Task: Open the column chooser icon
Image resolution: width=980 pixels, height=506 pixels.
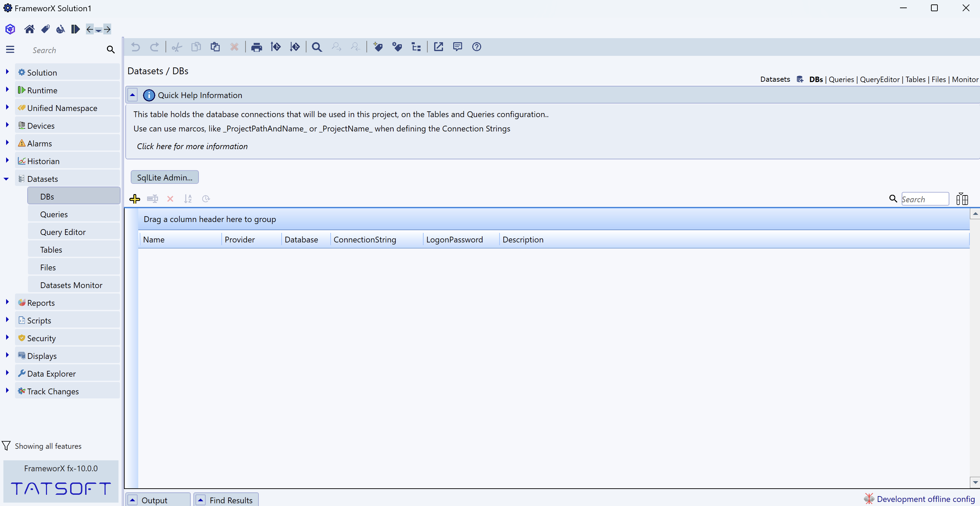Action: pyautogui.click(x=962, y=199)
